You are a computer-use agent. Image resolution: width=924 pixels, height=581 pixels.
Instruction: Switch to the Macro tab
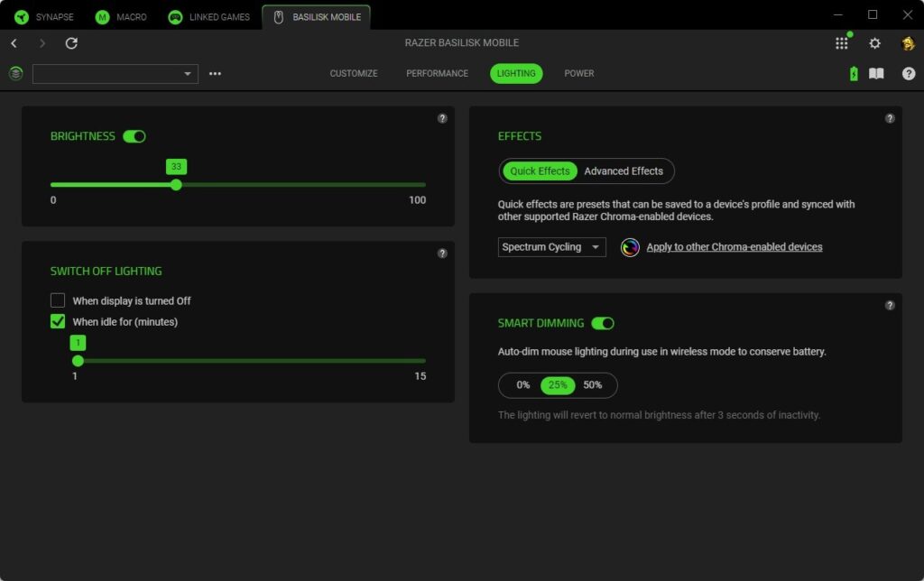(x=121, y=17)
